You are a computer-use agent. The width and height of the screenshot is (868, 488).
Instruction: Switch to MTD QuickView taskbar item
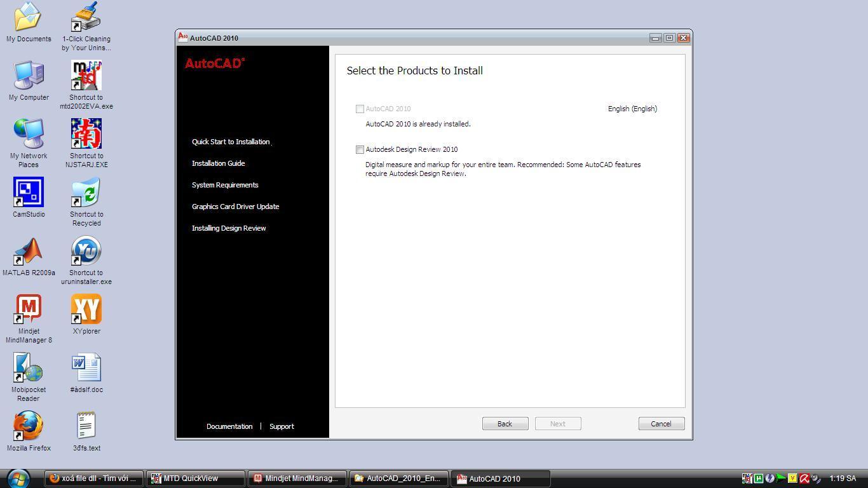(x=196, y=478)
